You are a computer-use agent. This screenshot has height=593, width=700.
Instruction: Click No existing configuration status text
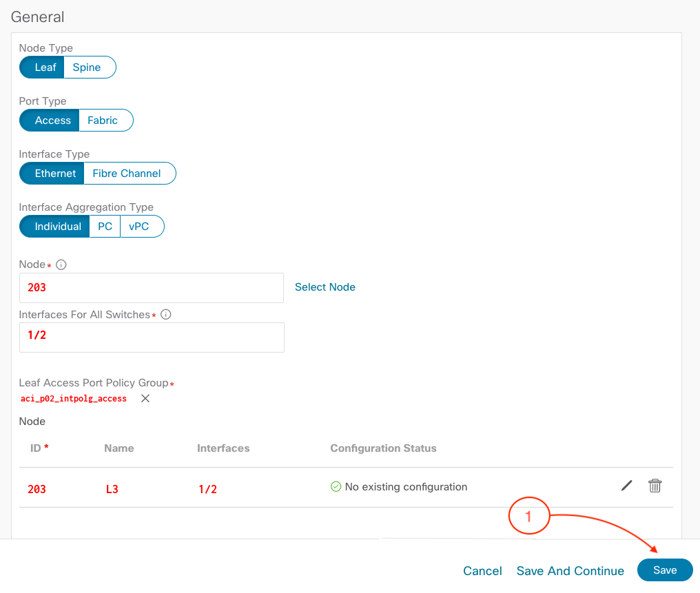[x=406, y=487]
